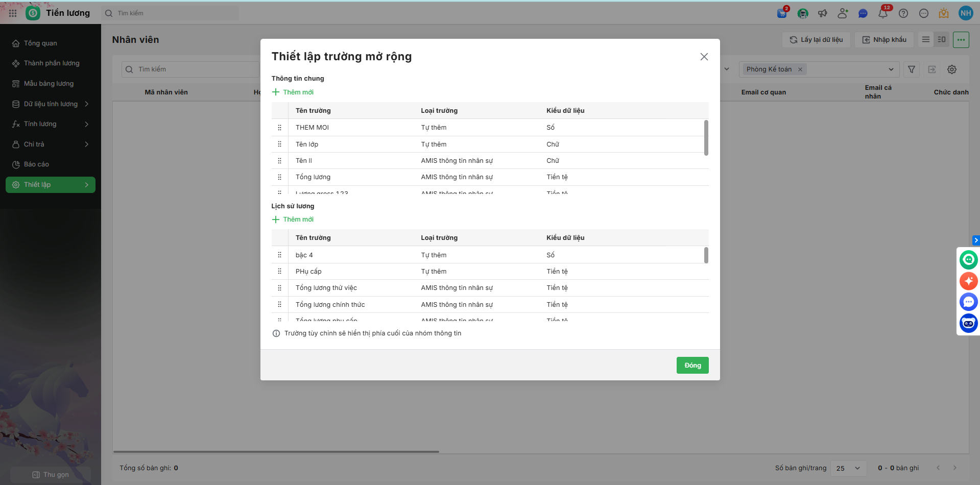Viewport: 980px width, 485px height.
Task: Go to Tổng quan menu item
Action: click(x=40, y=43)
